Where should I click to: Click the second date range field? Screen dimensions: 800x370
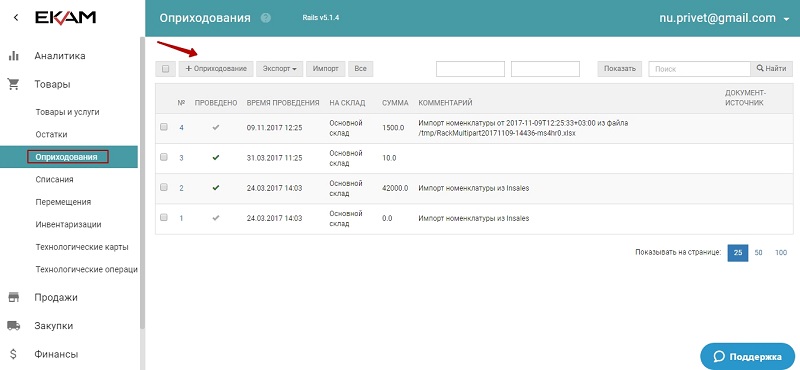pyautogui.click(x=545, y=69)
